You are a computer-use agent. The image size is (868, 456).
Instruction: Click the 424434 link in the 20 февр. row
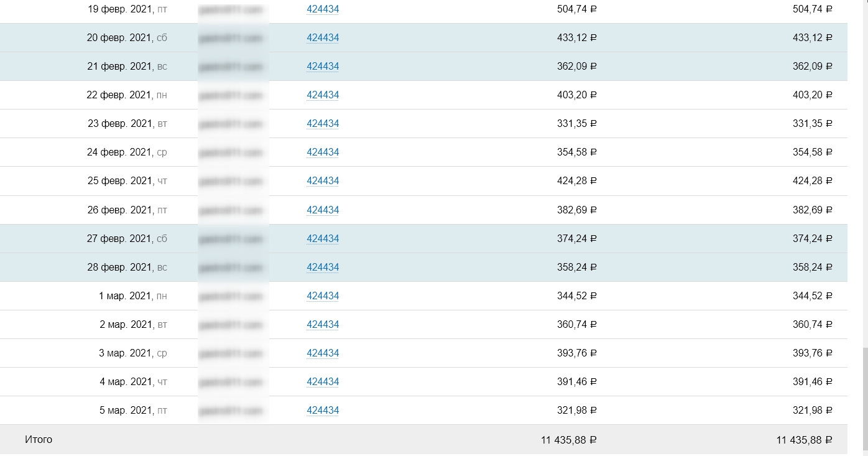pyautogui.click(x=323, y=38)
